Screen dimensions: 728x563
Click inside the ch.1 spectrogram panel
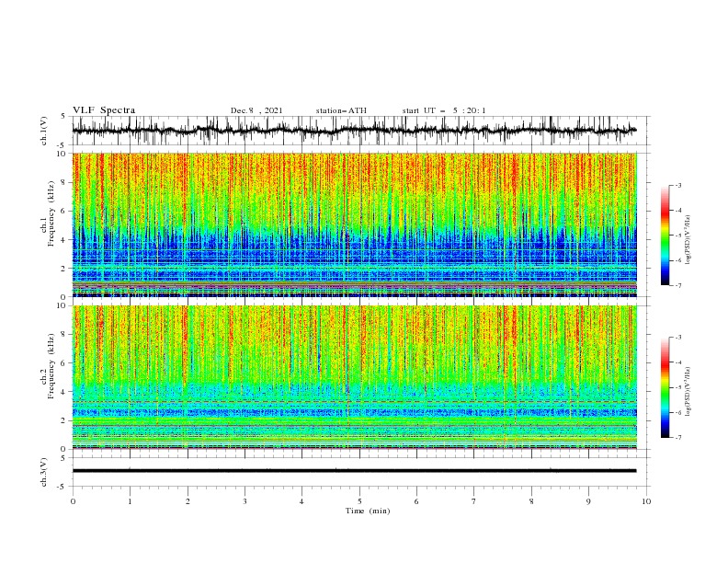354,224
